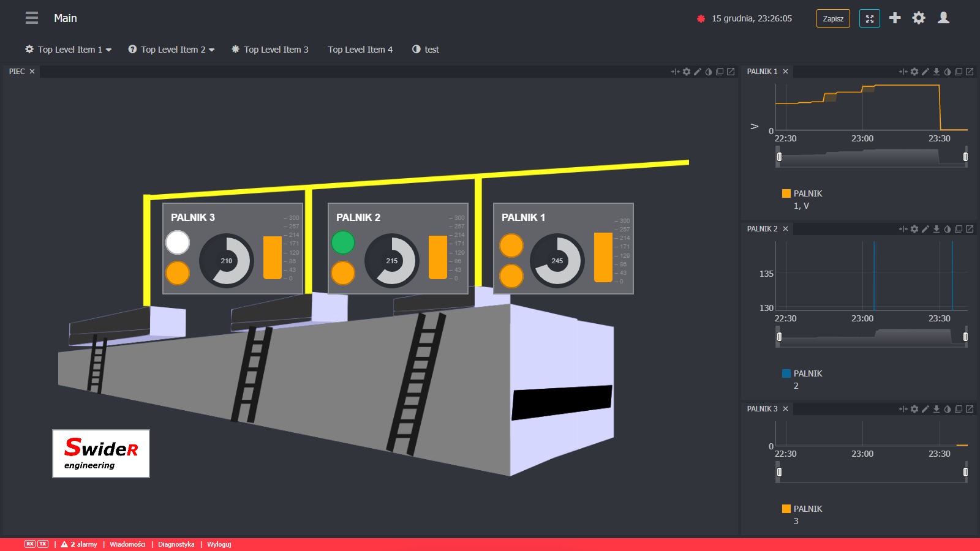This screenshot has width=980, height=551.
Task: Click the pencil edit icon in PIEC panel
Action: 698,72
